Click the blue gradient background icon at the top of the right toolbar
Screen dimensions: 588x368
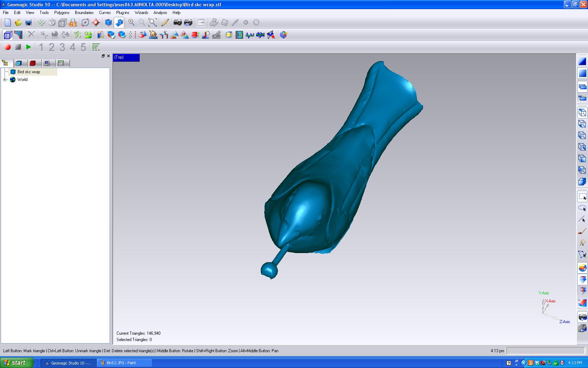click(582, 61)
